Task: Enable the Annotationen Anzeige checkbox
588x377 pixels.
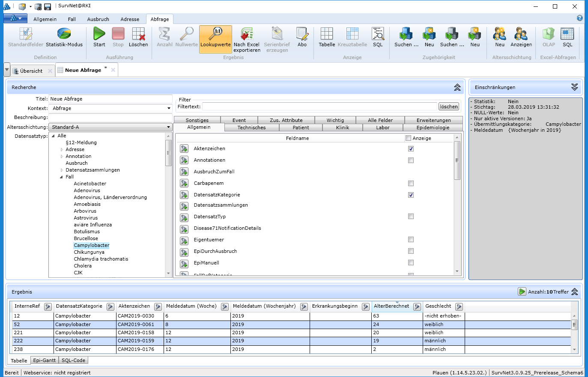Action: coord(411,160)
